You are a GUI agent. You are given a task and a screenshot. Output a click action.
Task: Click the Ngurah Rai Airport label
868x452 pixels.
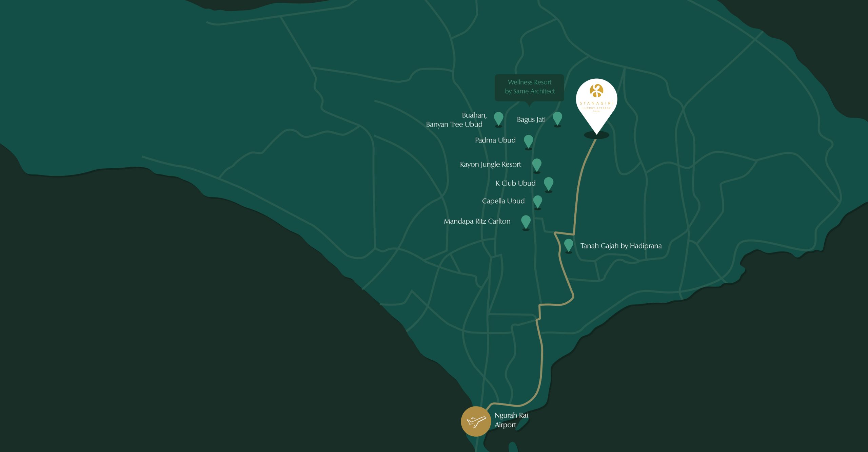(511, 420)
